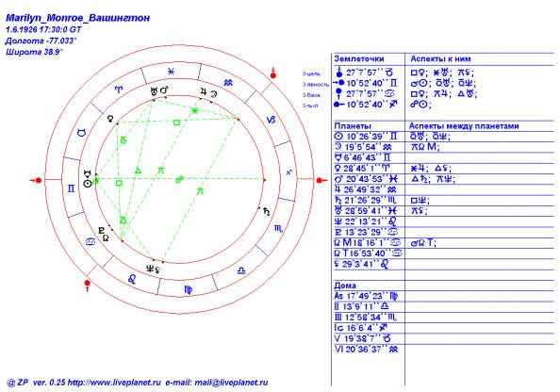Select the true node ☊T 16°53'40'' row
Screen dimensions: 560x392
click(x=369, y=253)
